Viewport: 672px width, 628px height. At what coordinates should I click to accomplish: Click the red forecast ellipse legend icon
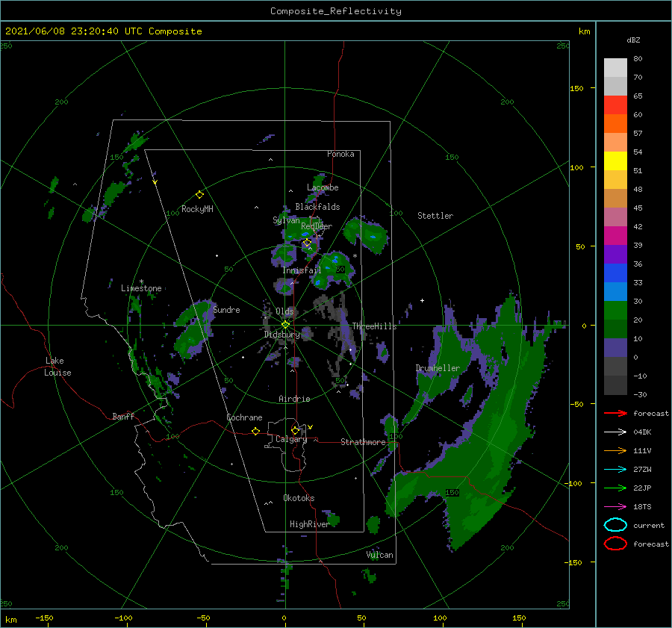point(615,544)
